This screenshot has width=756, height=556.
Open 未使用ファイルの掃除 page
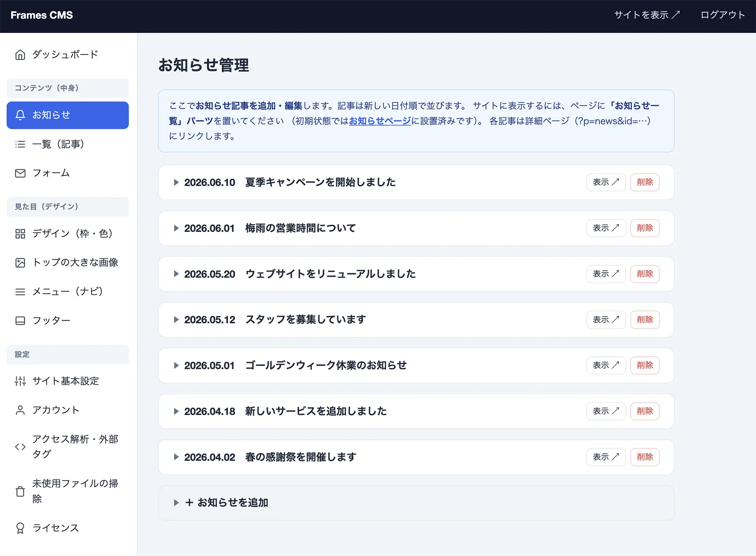(x=68, y=491)
